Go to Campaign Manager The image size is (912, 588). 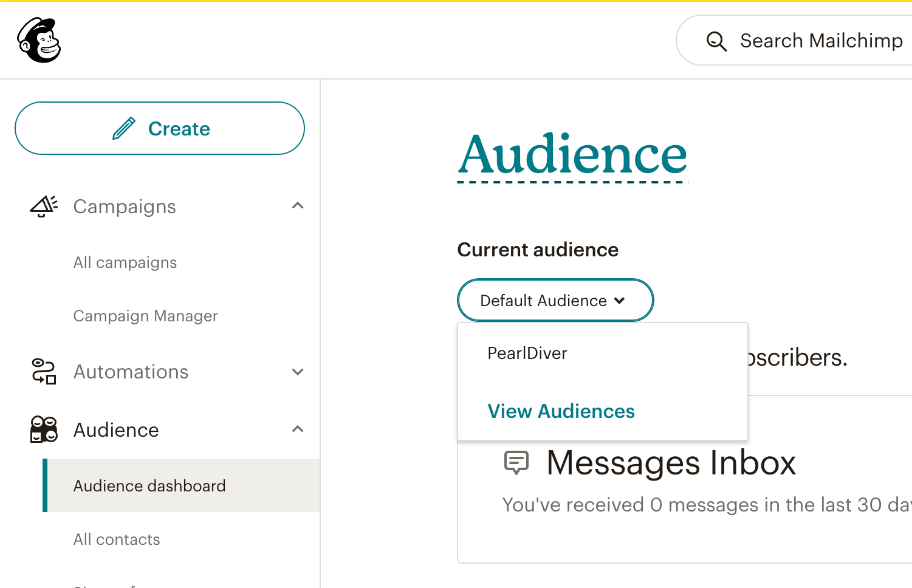(145, 316)
